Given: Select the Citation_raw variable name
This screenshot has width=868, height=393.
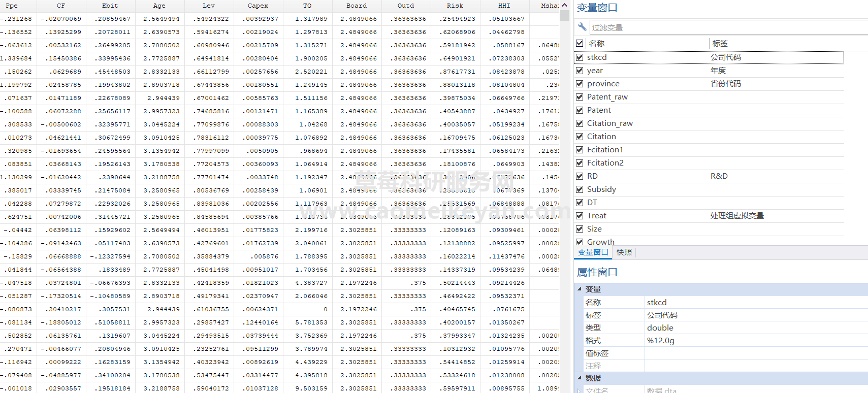Looking at the screenshot, I should (610, 123).
